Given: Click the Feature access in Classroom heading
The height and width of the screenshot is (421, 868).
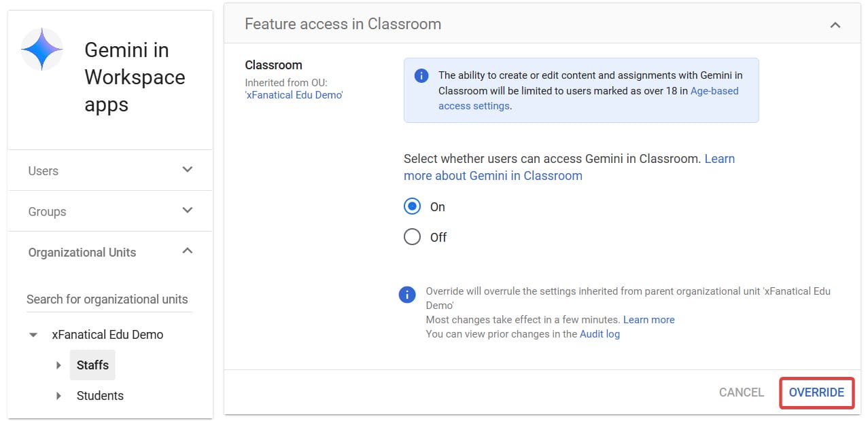Looking at the screenshot, I should pos(343,24).
